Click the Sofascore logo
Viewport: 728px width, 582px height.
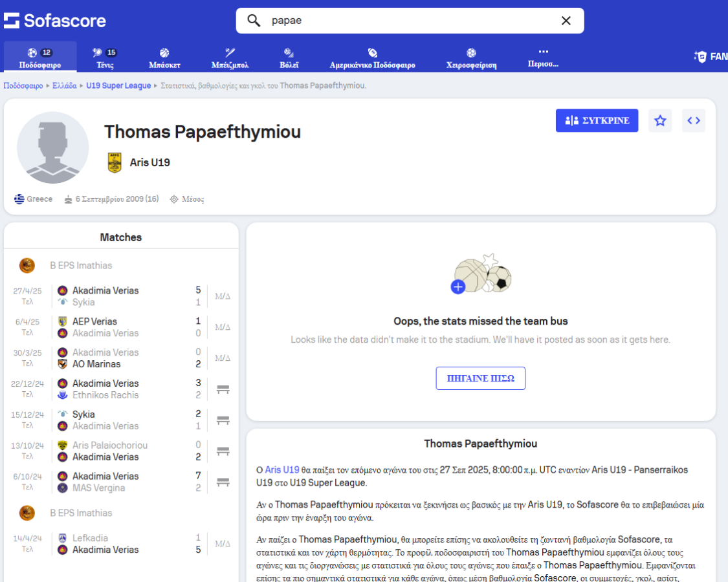pyautogui.click(x=55, y=21)
